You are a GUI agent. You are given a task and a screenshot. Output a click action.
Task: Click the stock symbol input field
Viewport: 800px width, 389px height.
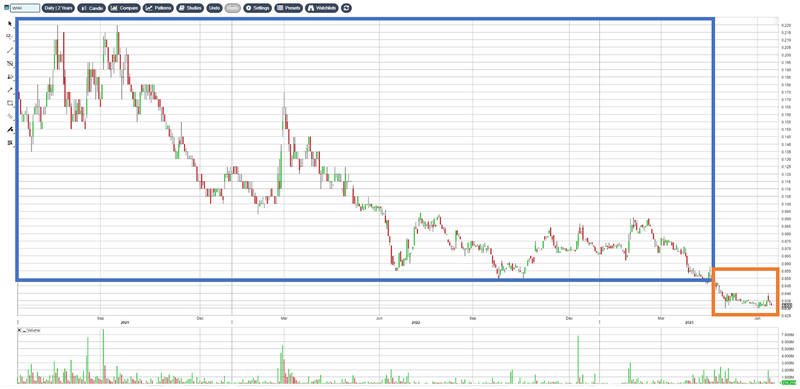[x=25, y=8]
